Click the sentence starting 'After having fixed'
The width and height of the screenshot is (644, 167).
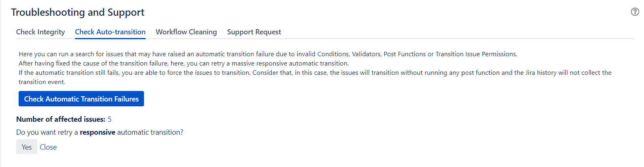coord(183,63)
